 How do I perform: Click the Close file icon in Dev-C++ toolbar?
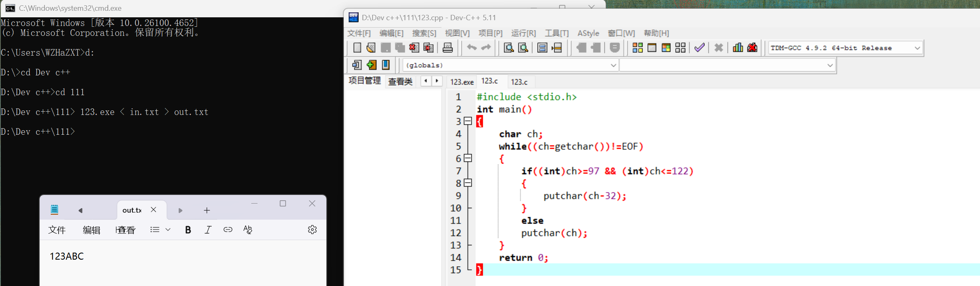click(x=414, y=48)
